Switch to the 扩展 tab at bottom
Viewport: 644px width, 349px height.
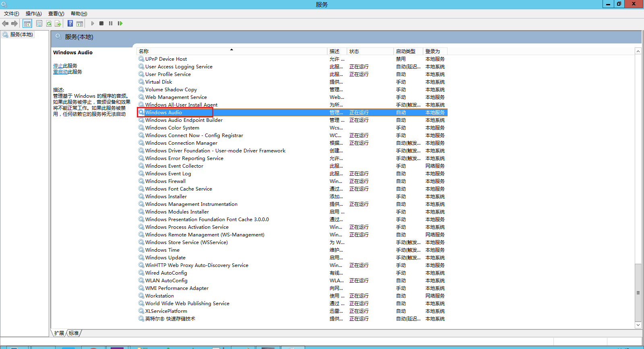[59, 333]
